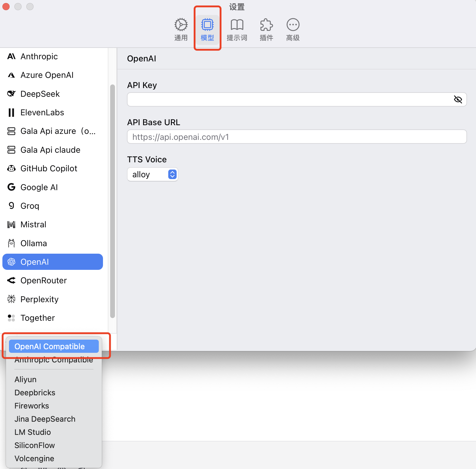Image resolution: width=476 pixels, height=469 pixels.
Task: Click the DeepSeek whale icon
Action: pos(11,94)
